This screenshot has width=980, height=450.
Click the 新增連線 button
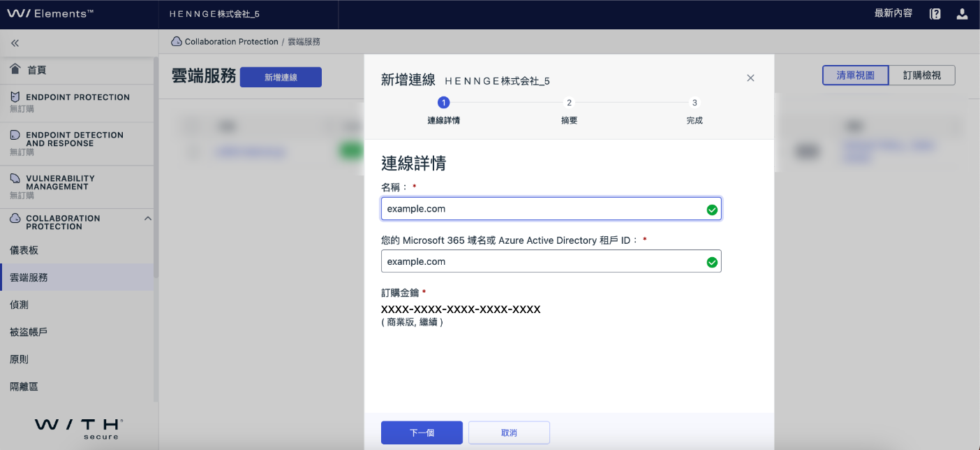281,77
